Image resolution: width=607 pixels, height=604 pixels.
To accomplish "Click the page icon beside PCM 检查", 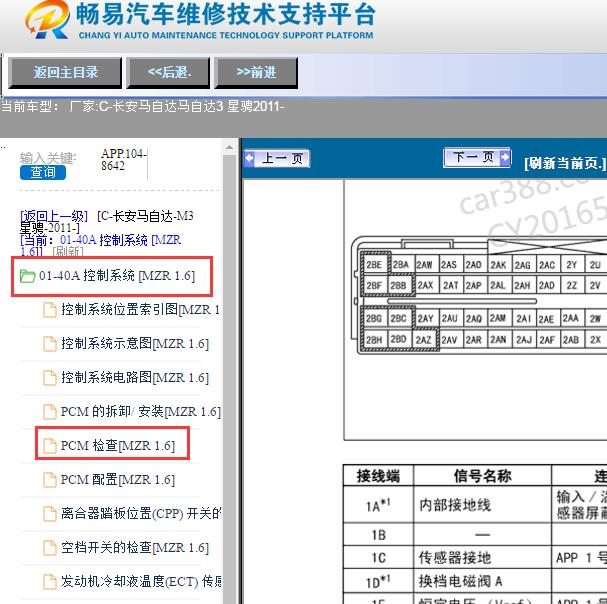I will 50,445.
